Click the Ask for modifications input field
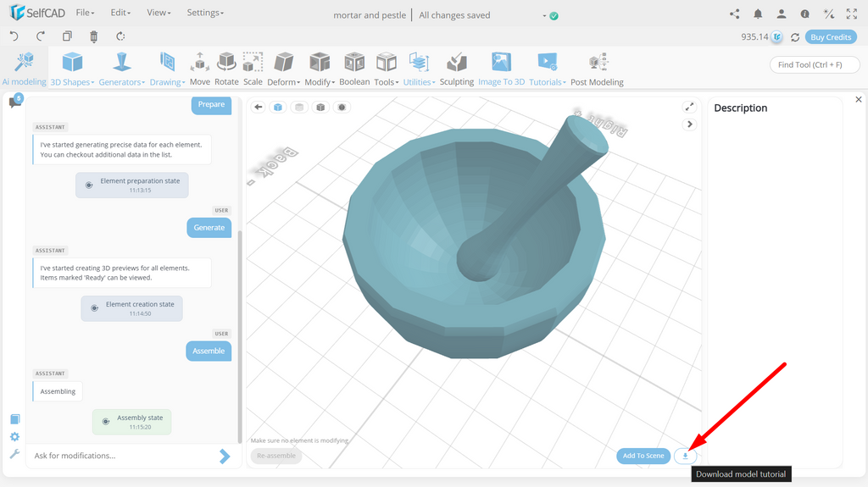The width and height of the screenshot is (868, 487). (x=125, y=456)
